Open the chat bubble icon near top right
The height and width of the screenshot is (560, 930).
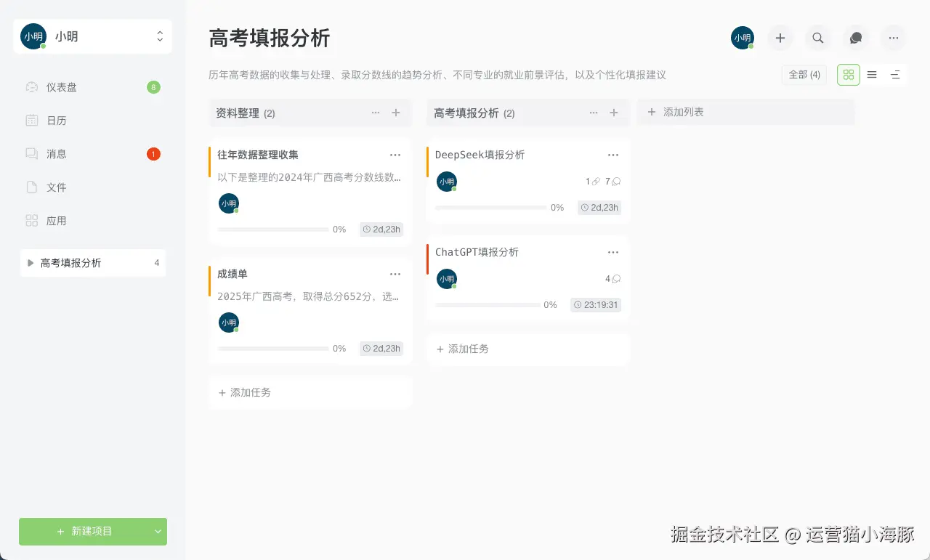pyautogui.click(x=855, y=38)
